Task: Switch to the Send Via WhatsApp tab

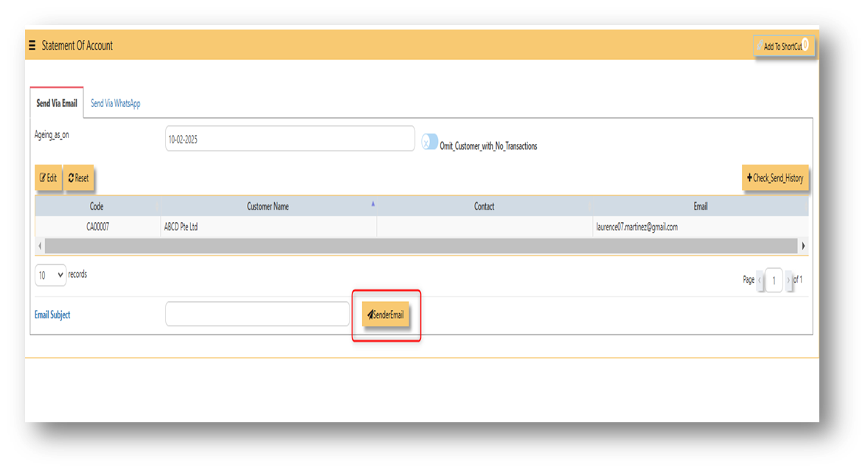Action: coord(115,103)
